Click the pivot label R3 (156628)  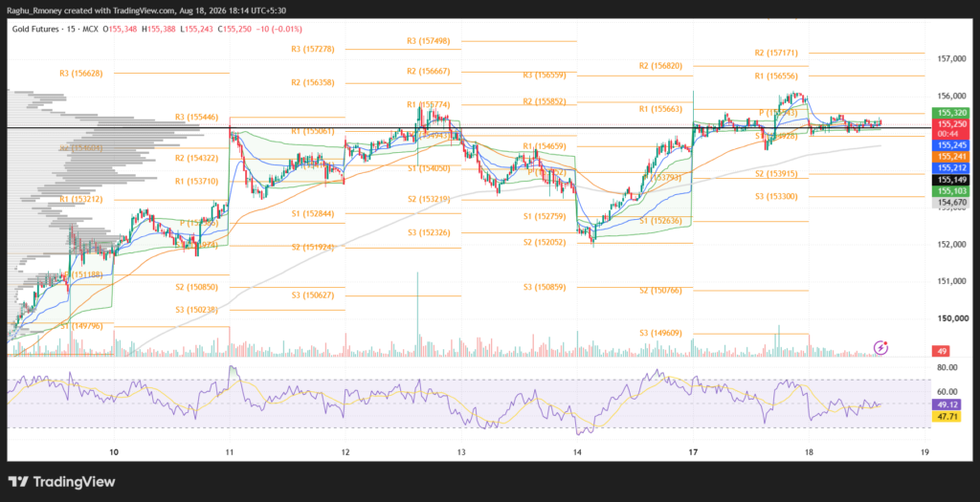point(81,73)
